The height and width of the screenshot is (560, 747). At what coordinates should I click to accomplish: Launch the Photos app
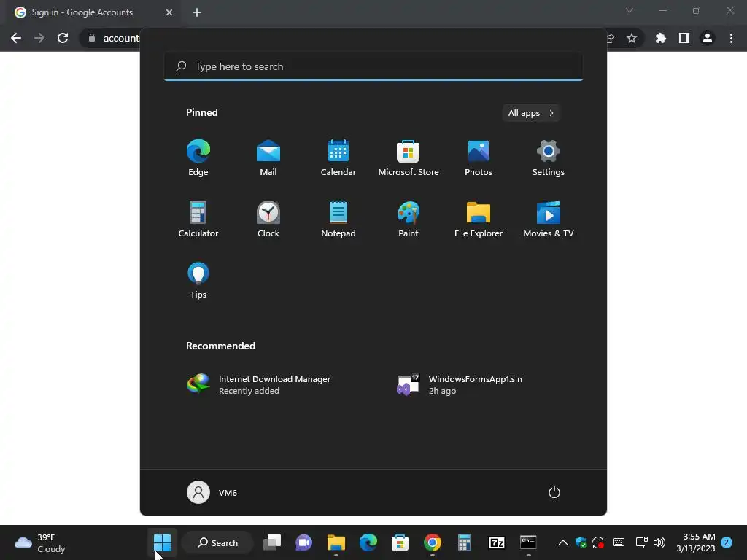pos(479,158)
